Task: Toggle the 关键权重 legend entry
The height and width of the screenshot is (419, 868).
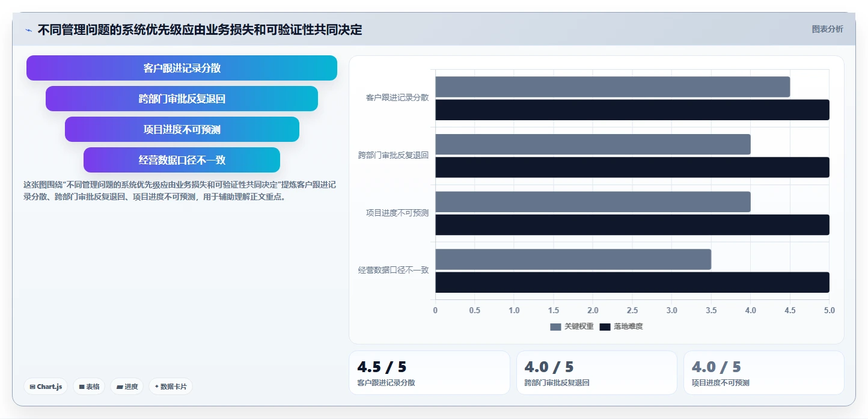Action: pos(572,326)
